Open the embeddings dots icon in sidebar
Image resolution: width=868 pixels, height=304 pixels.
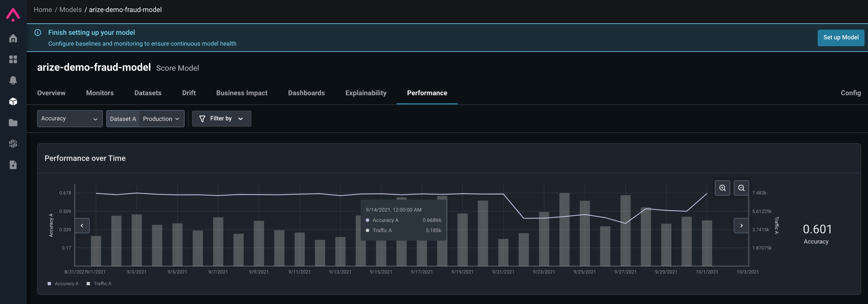[x=13, y=144]
